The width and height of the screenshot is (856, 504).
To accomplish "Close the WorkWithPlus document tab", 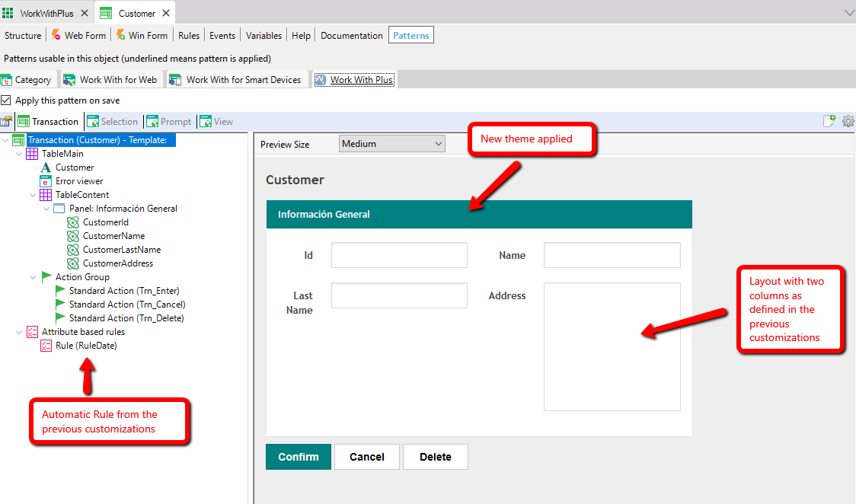I will point(85,14).
